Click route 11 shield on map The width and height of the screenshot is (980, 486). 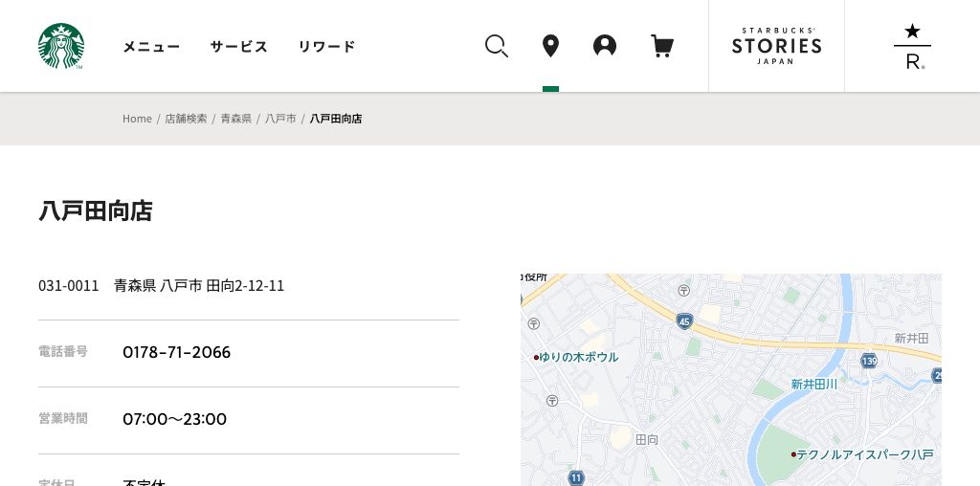(x=576, y=478)
